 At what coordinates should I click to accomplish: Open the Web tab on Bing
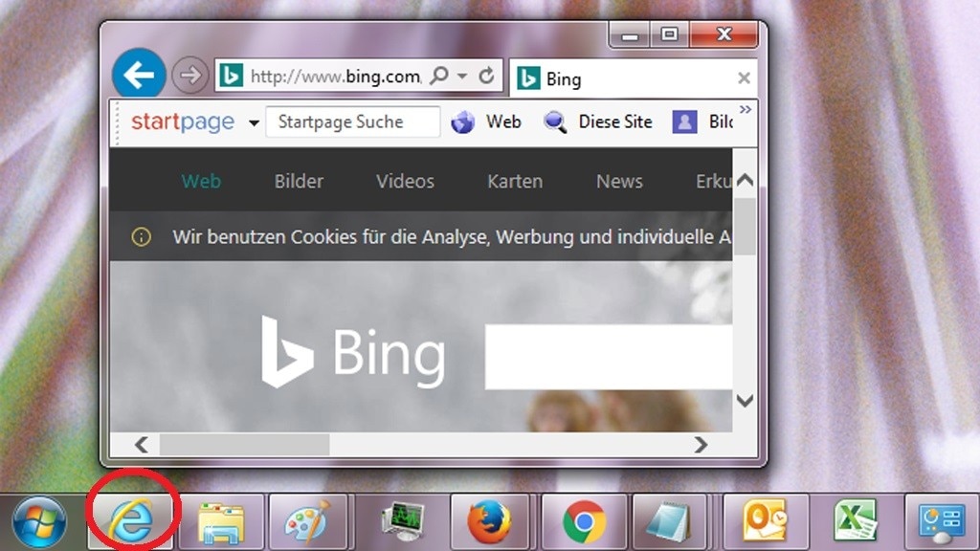[201, 181]
